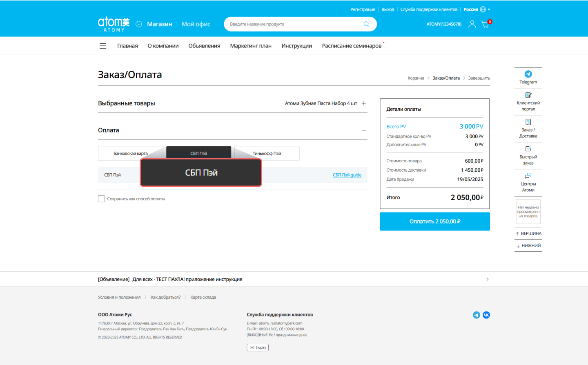This screenshot has width=588, height=365.
Task: Open the О компании menu
Action: click(x=163, y=46)
